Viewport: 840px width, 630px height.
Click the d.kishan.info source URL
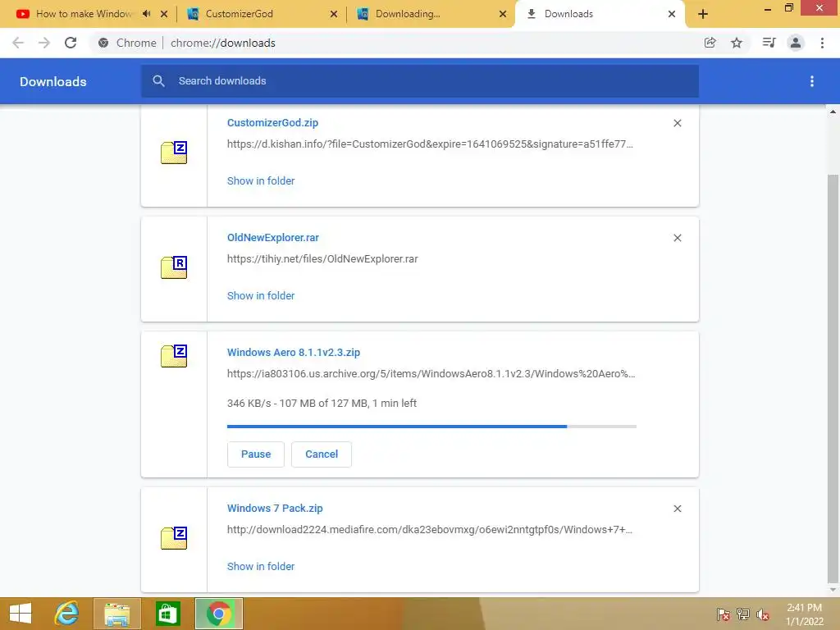tap(430, 144)
